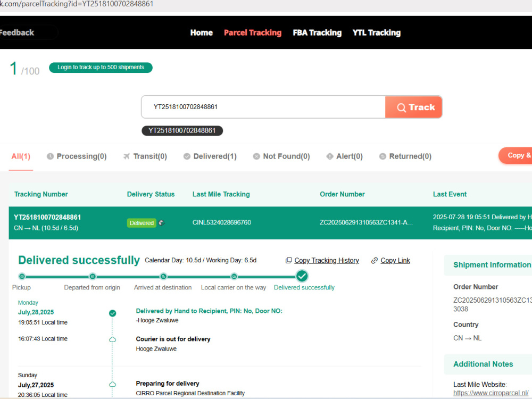Screen dimensions: 532x399
Task: Switch to the Alert(0) tab
Action: [x=345, y=156]
